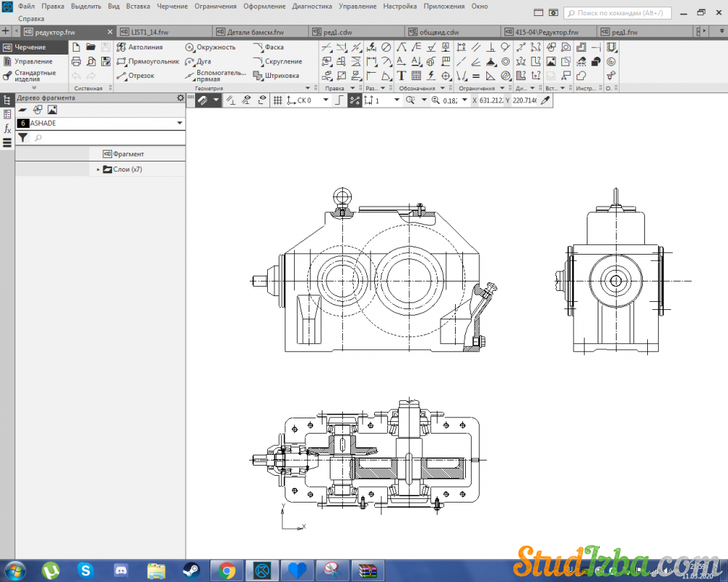Toggle the snap magnet button
The image size is (728, 582).
pyautogui.click(x=202, y=100)
